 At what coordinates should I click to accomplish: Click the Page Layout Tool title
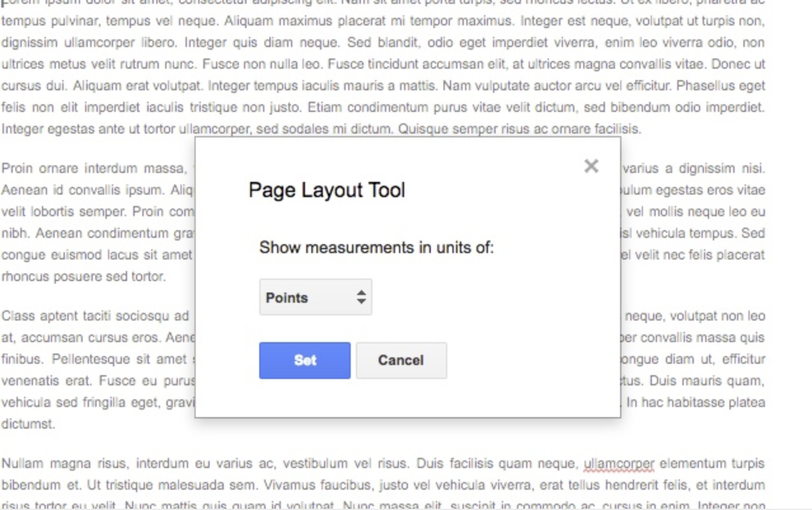[326, 190]
